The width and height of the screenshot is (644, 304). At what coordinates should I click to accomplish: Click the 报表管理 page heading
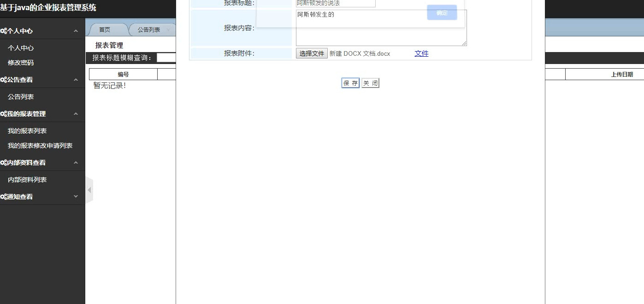109,45
